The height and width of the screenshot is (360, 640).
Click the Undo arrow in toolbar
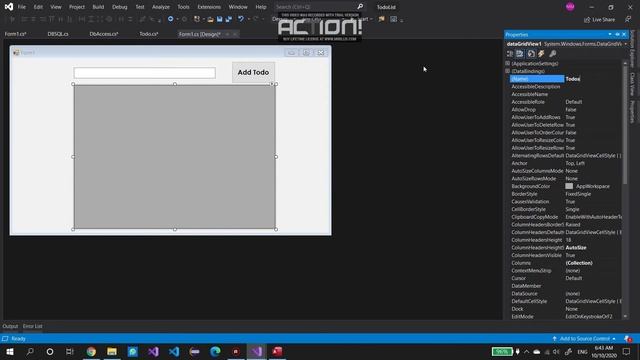click(241, 19)
